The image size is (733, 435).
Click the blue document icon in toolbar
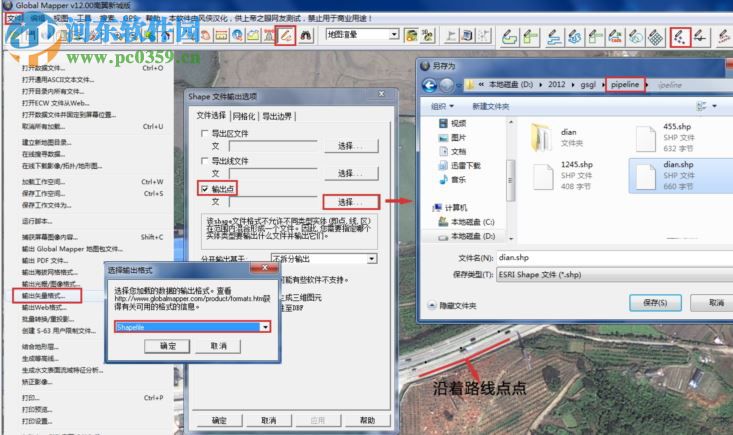pyautogui.click(x=467, y=36)
